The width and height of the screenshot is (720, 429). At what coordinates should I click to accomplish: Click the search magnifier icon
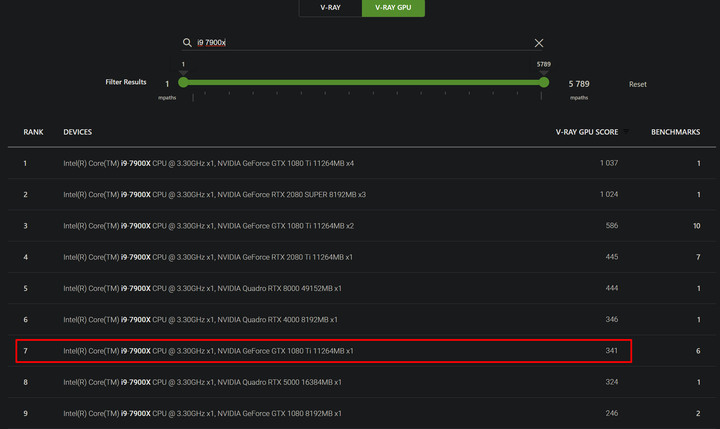pyautogui.click(x=187, y=43)
